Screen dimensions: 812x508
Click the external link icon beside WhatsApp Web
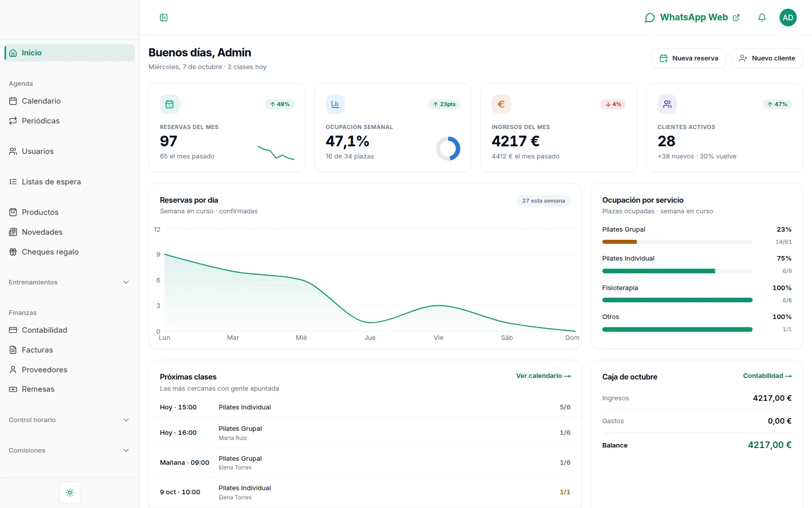coord(736,18)
